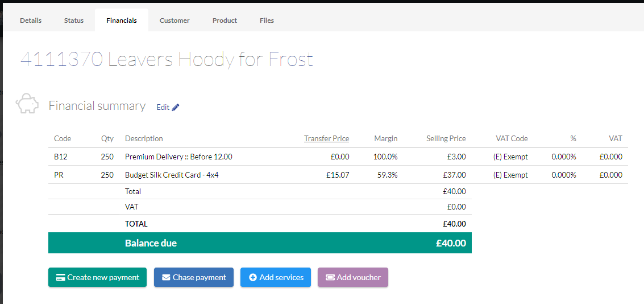Click the piggy bank financial summary icon

point(27,104)
